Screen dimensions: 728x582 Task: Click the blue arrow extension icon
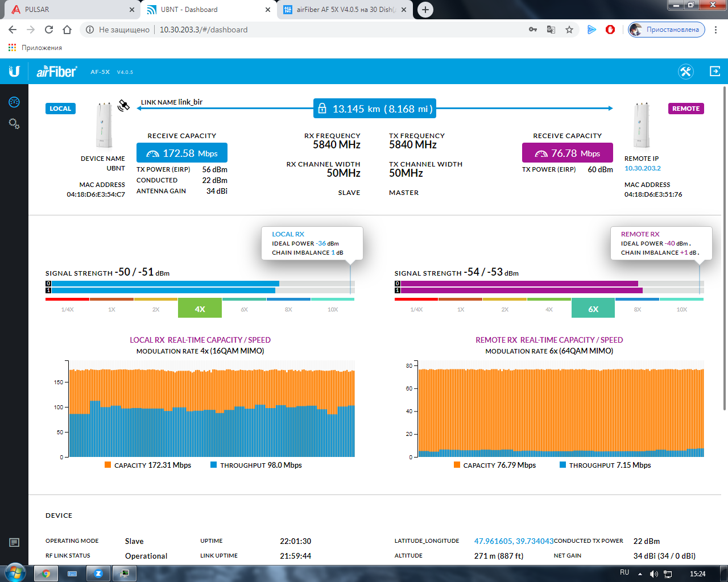pyautogui.click(x=591, y=30)
